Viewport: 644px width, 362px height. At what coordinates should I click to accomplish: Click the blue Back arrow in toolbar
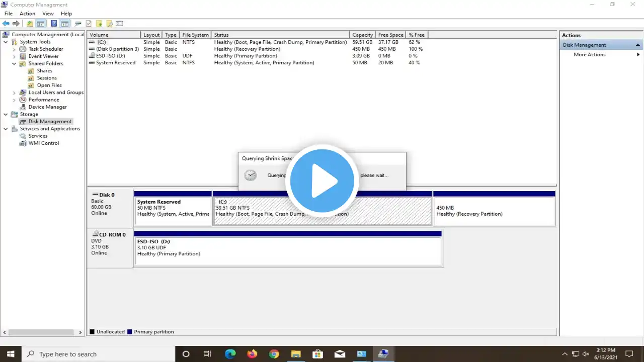(x=6, y=24)
